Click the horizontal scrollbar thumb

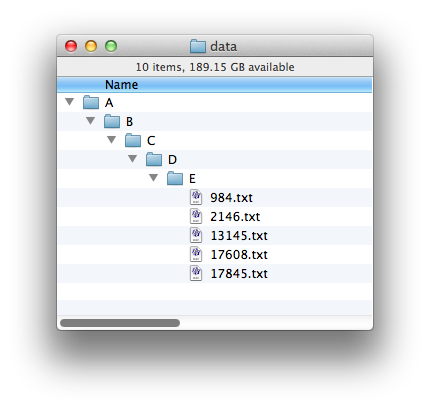click(120, 323)
